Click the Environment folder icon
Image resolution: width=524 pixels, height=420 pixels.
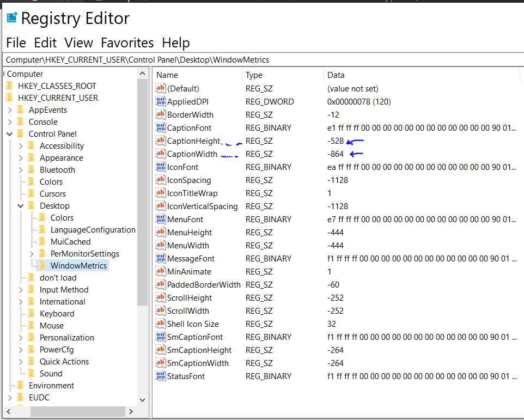pos(20,386)
